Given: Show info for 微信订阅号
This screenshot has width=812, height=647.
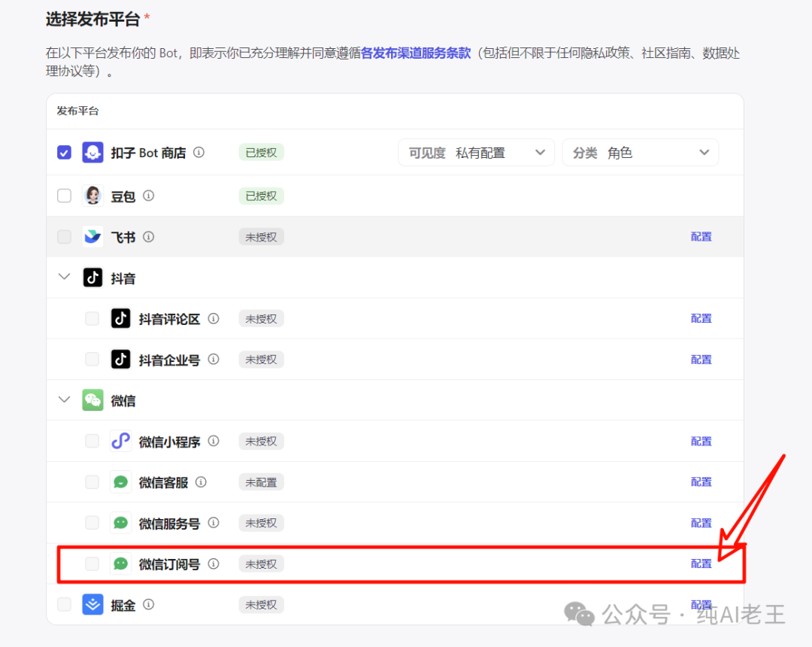Looking at the screenshot, I should pyautogui.click(x=214, y=563).
